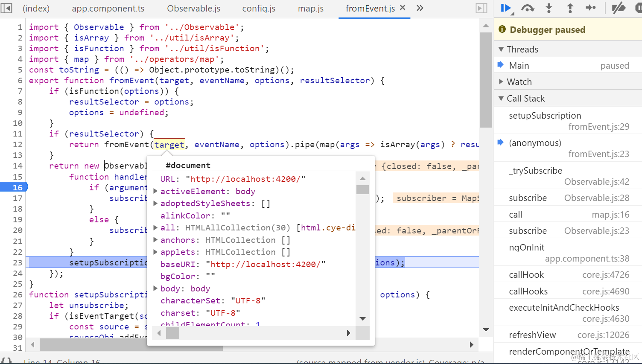Click the up arrow of popup scrollbar

(362, 178)
